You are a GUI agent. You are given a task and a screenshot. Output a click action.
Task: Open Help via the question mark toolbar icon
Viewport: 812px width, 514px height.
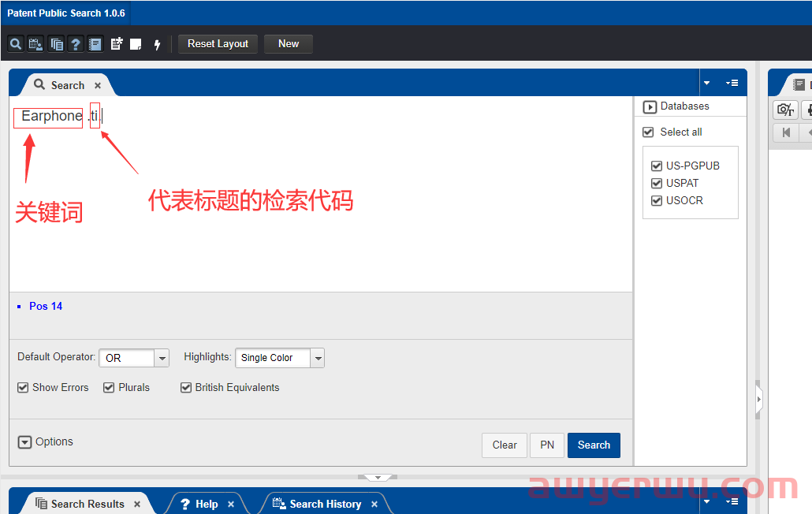(76, 44)
